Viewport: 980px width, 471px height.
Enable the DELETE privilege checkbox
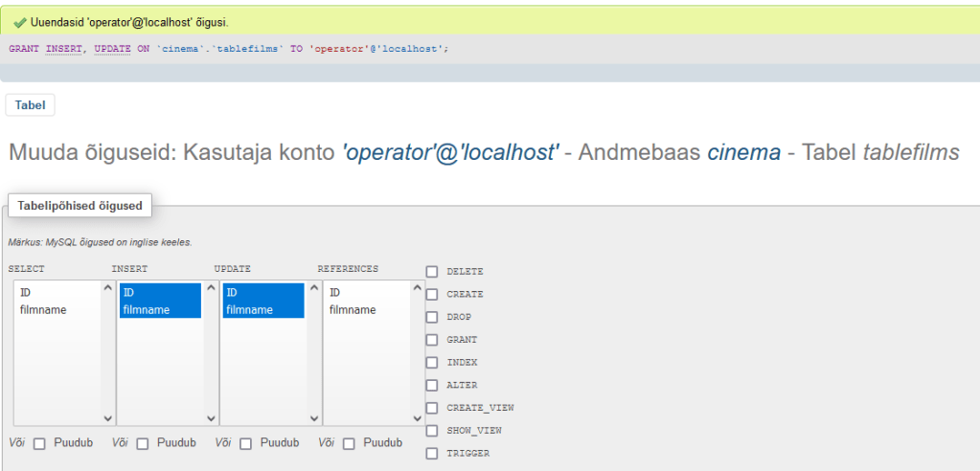click(432, 272)
